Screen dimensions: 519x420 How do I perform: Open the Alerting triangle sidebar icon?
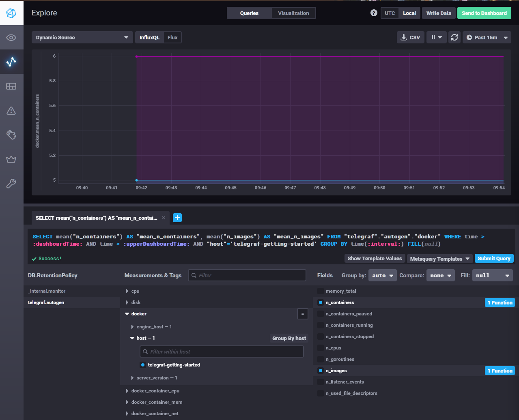click(11, 110)
